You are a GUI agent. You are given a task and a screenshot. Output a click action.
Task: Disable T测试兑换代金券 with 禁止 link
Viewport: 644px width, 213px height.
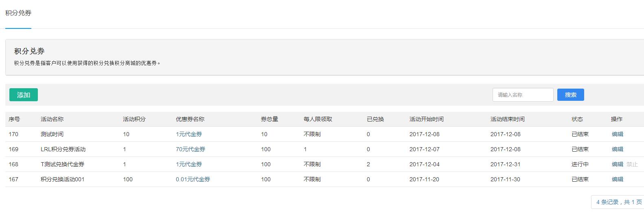[632, 164]
